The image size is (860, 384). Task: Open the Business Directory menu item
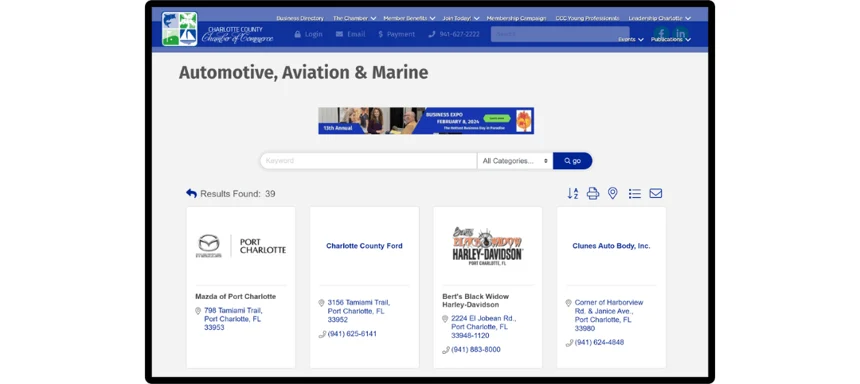(300, 18)
